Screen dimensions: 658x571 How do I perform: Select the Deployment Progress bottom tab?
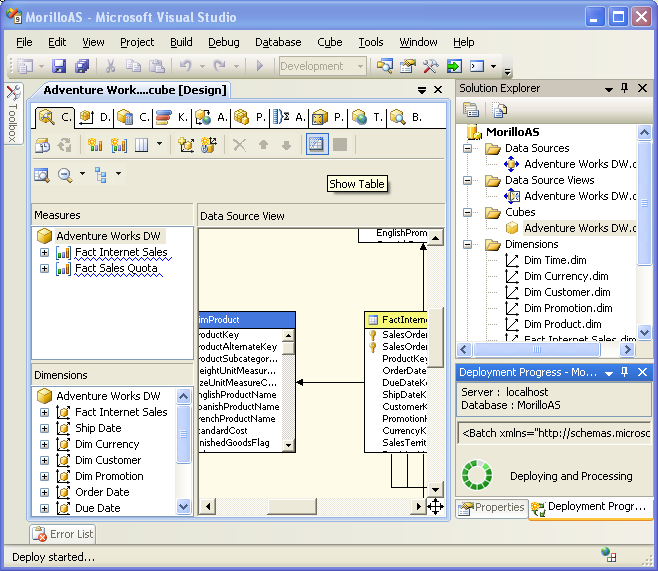590,507
